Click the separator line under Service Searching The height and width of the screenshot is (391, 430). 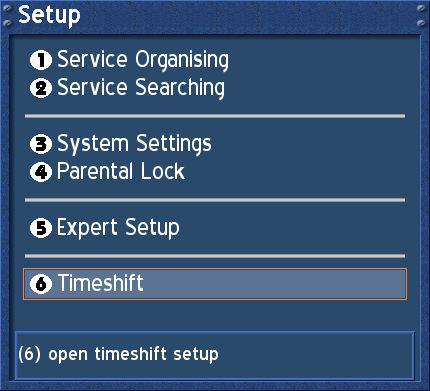[x=215, y=116]
